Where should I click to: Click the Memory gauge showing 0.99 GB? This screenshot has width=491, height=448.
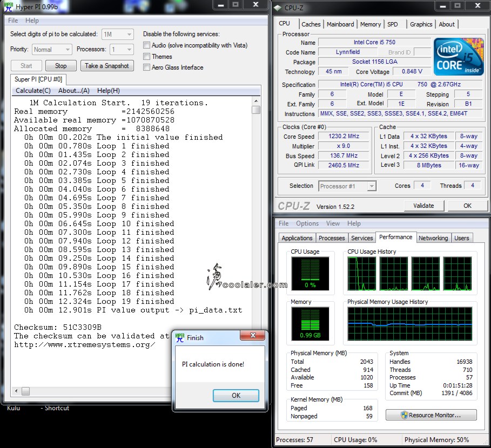coord(311,323)
